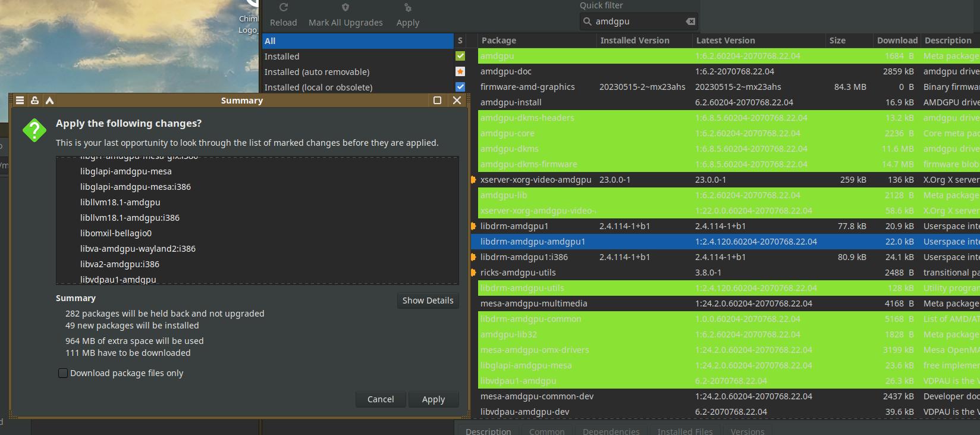Enable Download package files only
980x435 pixels.
[63, 373]
